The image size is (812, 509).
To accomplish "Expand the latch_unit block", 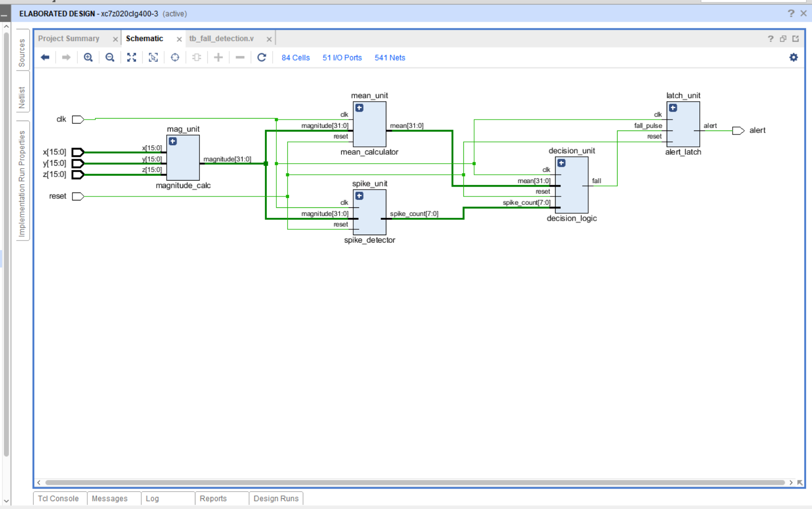I will pyautogui.click(x=673, y=108).
